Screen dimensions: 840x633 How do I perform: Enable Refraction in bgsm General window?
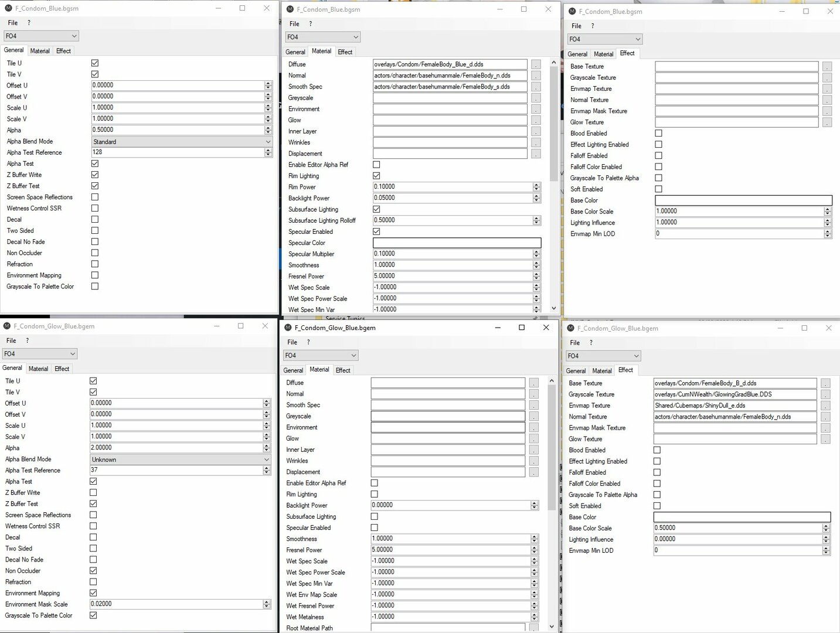tap(95, 264)
